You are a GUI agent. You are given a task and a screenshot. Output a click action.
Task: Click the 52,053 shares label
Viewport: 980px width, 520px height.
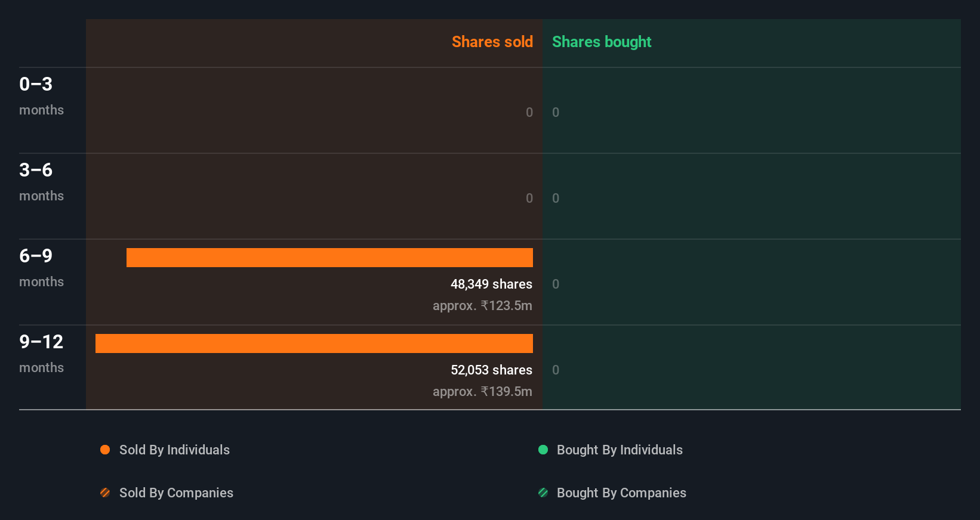tap(491, 370)
